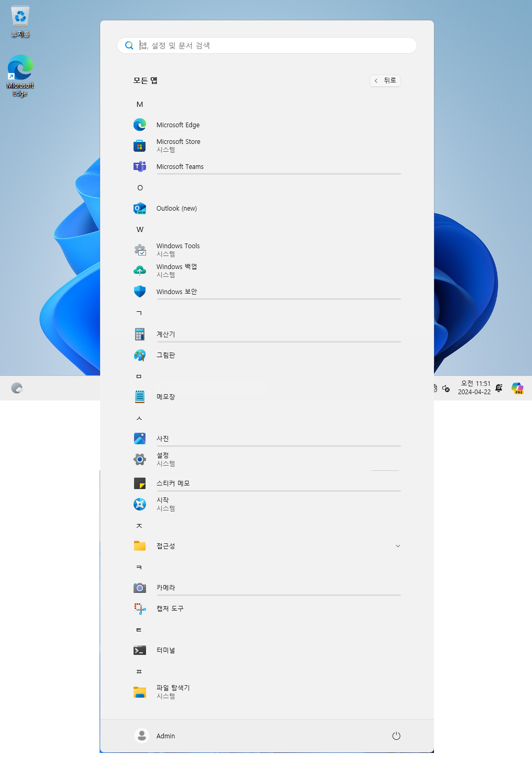Open the 그림판 Paint icon
The height and width of the screenshot is (767, 532).
[x=140, y=355]
